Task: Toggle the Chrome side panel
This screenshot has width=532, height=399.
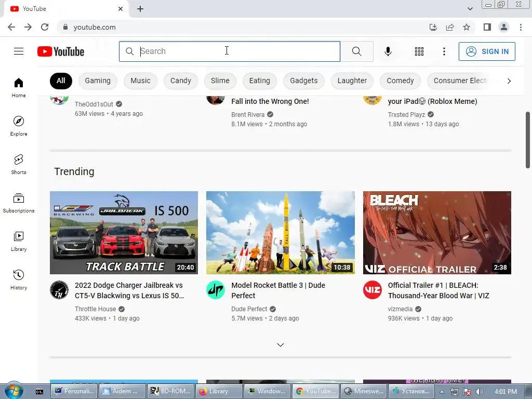Action: [x=487, y=27]
